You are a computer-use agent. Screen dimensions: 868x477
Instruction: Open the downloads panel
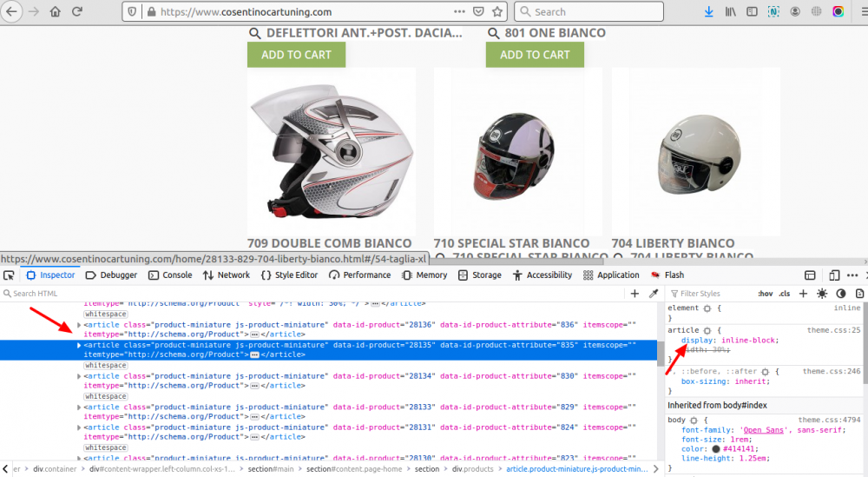coord(708,11)
